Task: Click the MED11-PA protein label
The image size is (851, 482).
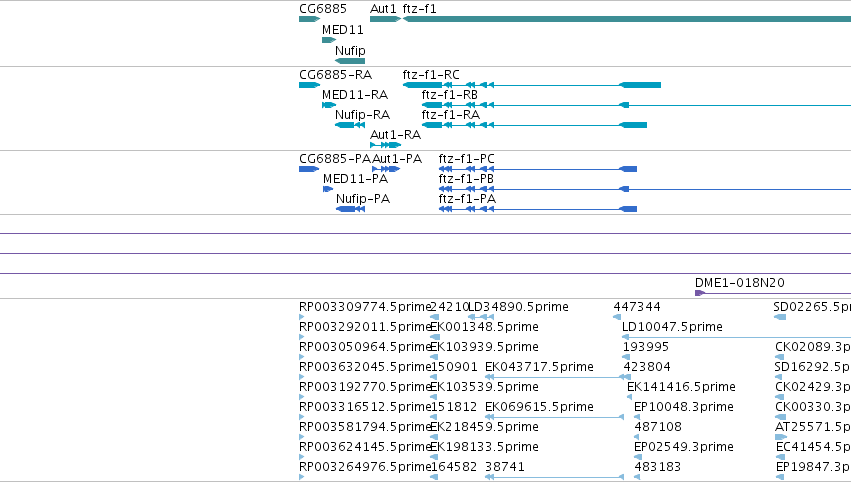Action: tap(355, 179)
